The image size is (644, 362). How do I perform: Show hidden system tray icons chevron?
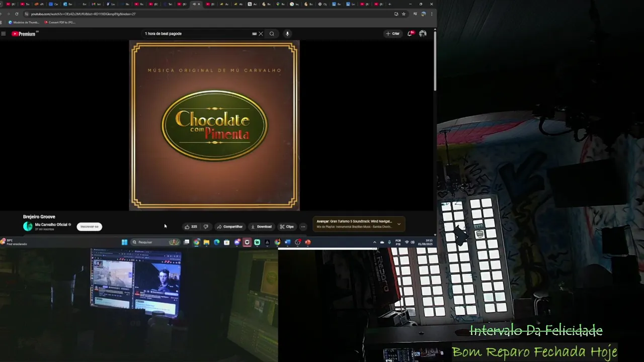pos(374,242)
